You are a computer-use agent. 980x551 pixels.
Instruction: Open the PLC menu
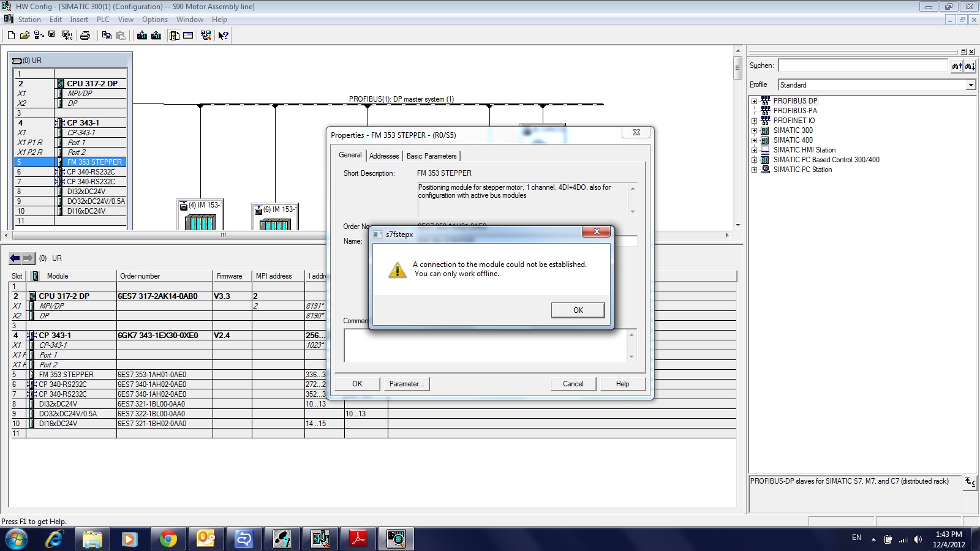tap(103, 20)
